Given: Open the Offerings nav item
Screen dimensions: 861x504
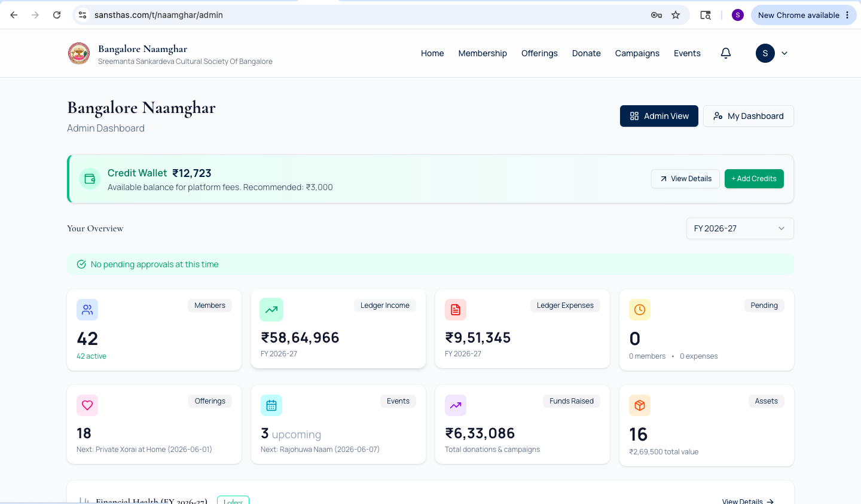Looking at the screenshot, I should 539,53.
